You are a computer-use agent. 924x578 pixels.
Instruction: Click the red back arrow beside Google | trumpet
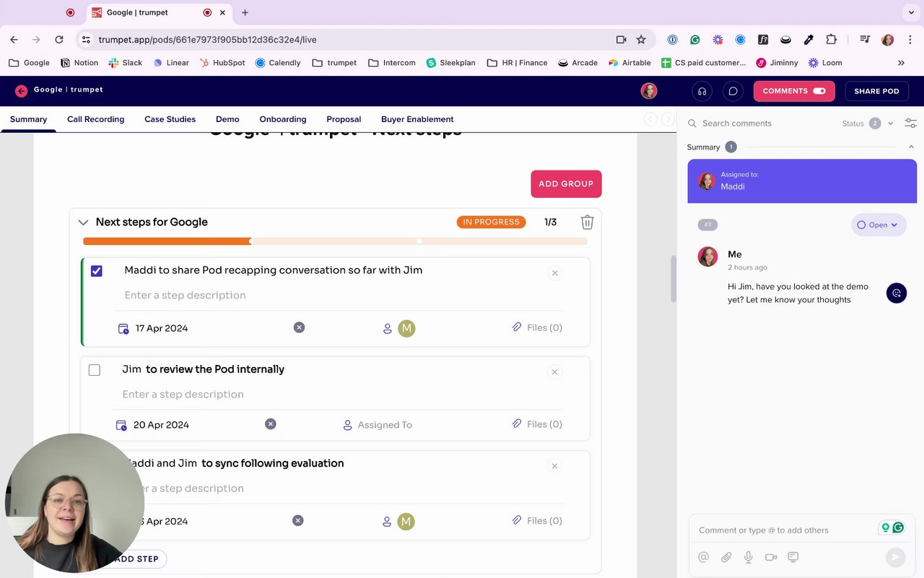coord(21,90)
